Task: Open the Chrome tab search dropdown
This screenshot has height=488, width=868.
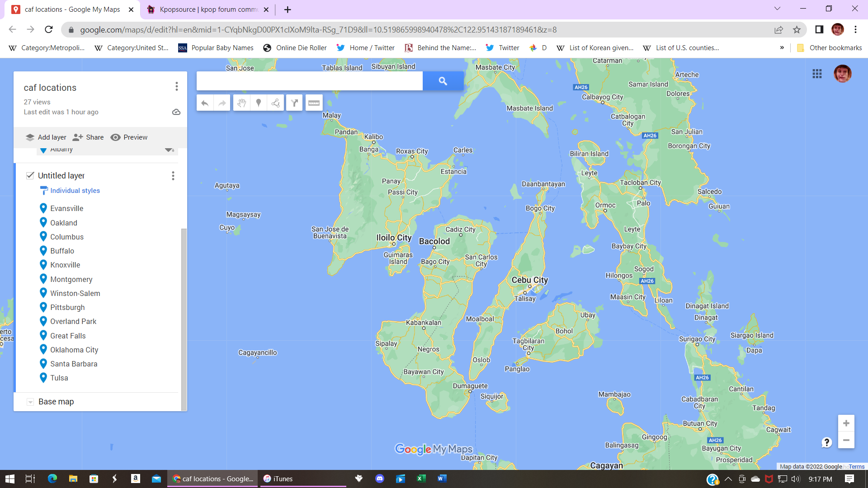Action: [777, 9]
